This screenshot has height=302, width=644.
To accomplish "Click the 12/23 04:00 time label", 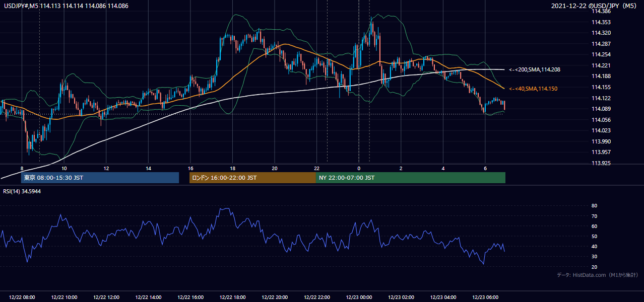I will tap(443, 297).
